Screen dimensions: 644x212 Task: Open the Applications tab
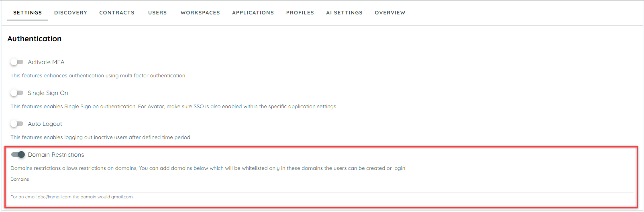click(x=253, y=13)
